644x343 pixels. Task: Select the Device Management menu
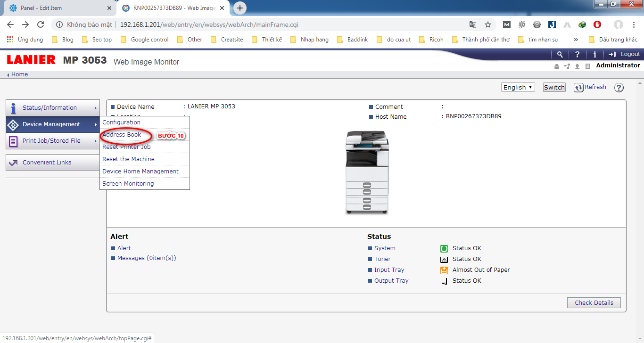click(x=53, y=124)
